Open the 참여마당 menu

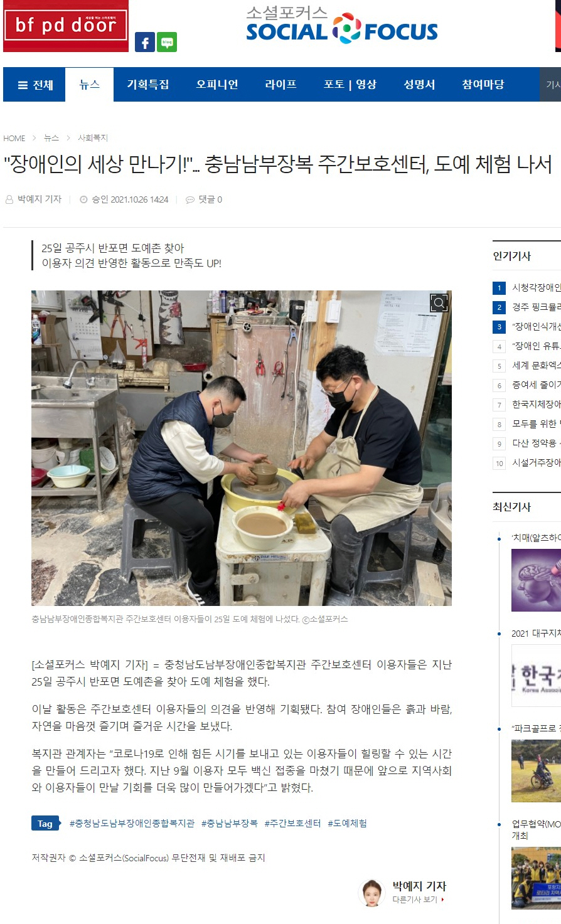point(483,85)
